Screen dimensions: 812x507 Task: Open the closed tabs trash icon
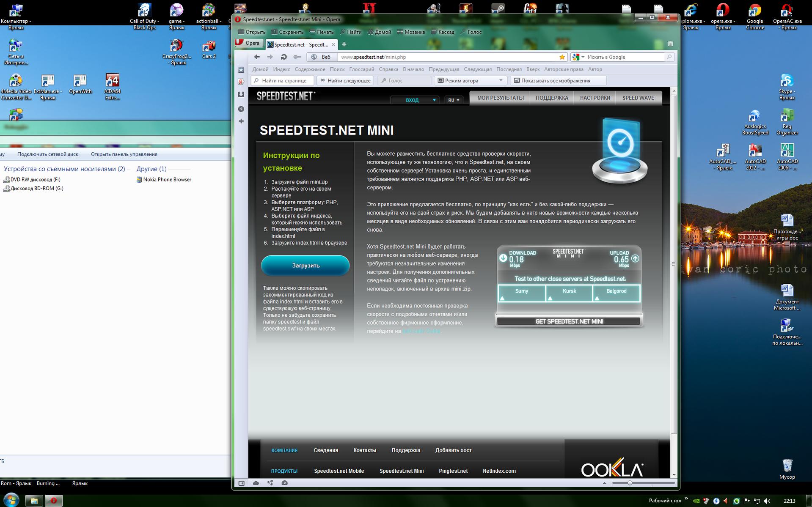click(670, 44)
